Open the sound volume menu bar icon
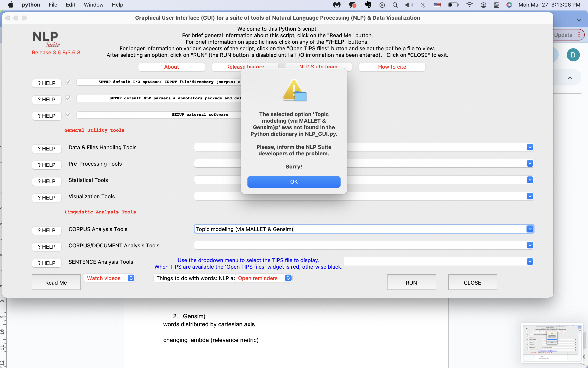Viewport: 588px width, 368px height. (409, 5)
